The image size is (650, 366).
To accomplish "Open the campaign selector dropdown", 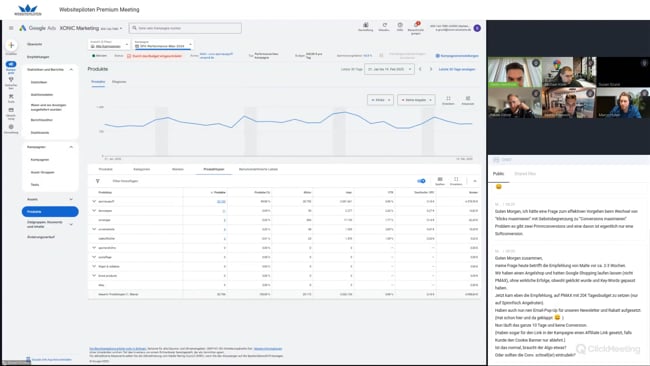I will (x=163, y=44).
